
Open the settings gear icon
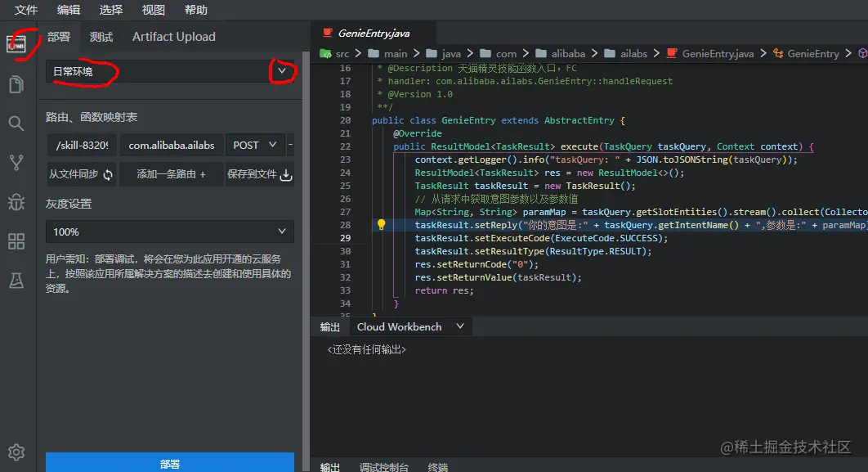[x=16, y=452]
